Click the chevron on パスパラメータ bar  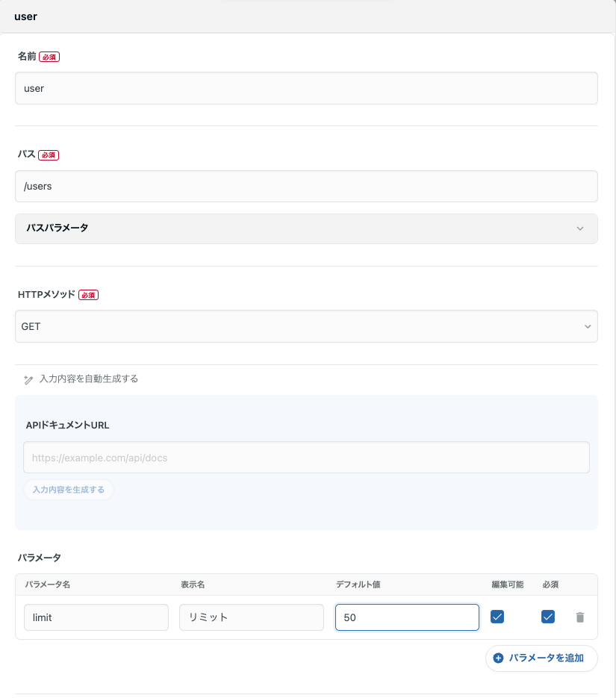pos(580,228)
